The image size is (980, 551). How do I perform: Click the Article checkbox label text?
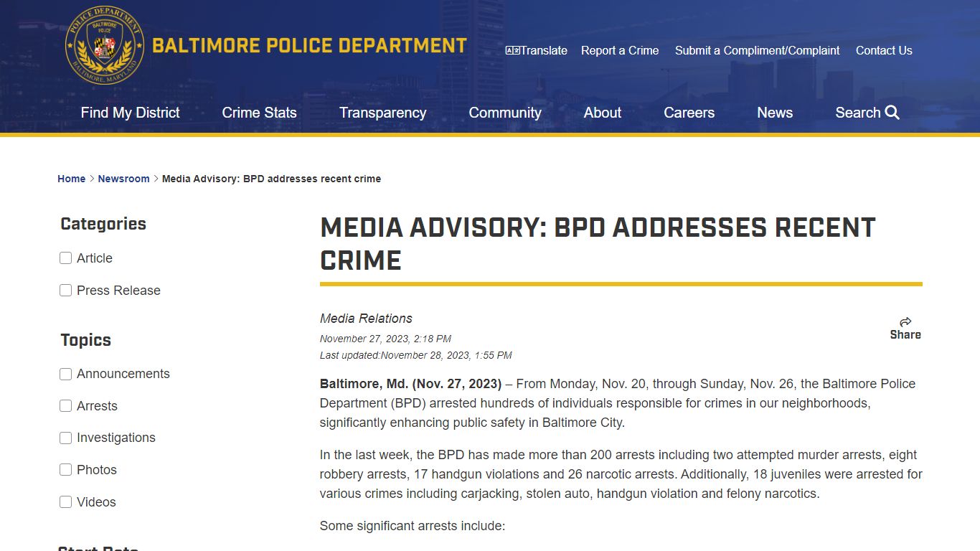click(95, 258)
